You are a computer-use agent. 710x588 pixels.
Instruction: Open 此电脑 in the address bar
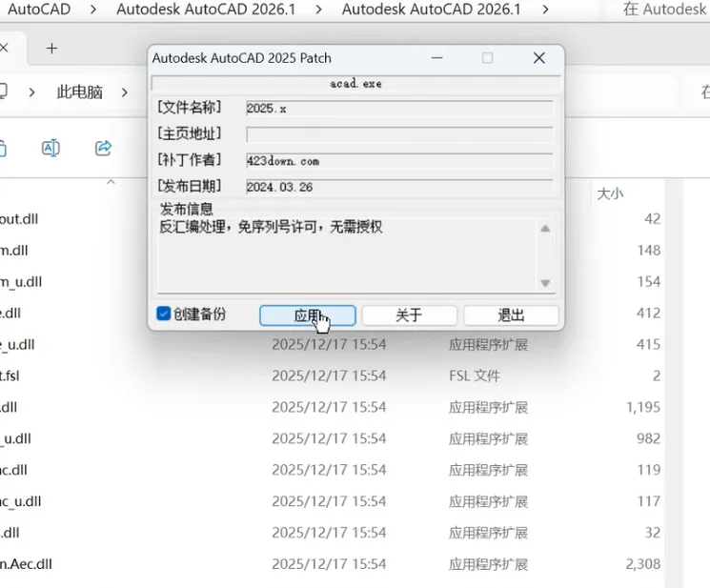80,92
